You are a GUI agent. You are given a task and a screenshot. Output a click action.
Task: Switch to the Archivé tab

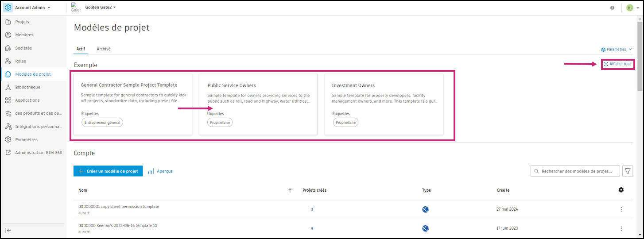point(104,49)
